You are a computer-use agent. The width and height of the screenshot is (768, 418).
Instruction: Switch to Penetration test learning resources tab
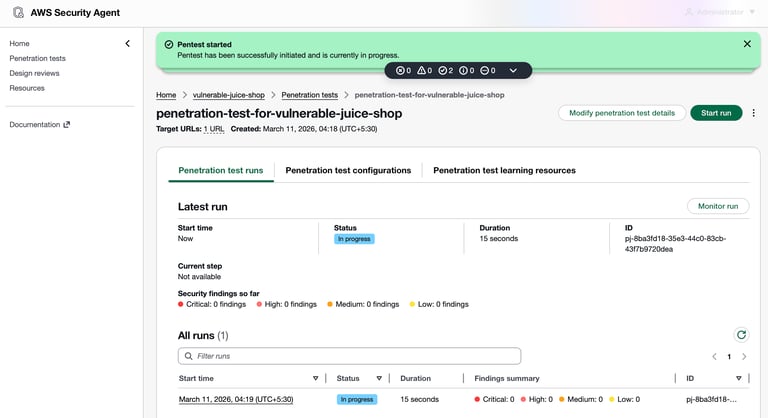(504, 171)
